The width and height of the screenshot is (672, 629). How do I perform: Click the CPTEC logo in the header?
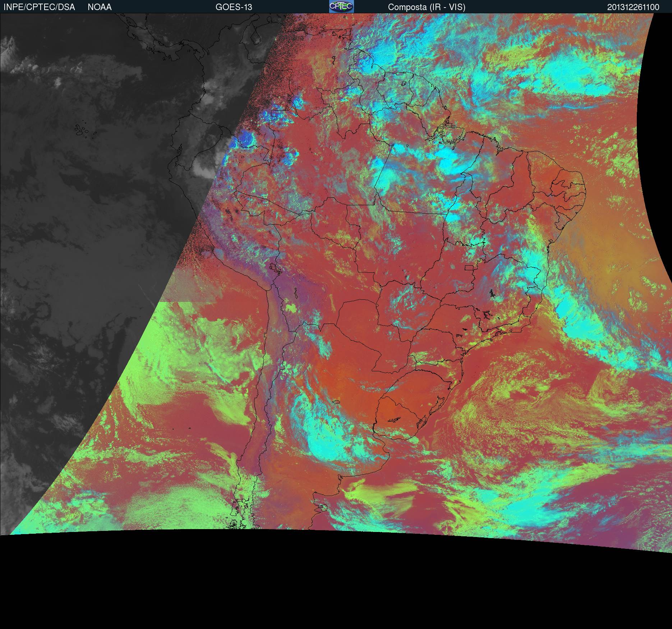coord(341,6)
